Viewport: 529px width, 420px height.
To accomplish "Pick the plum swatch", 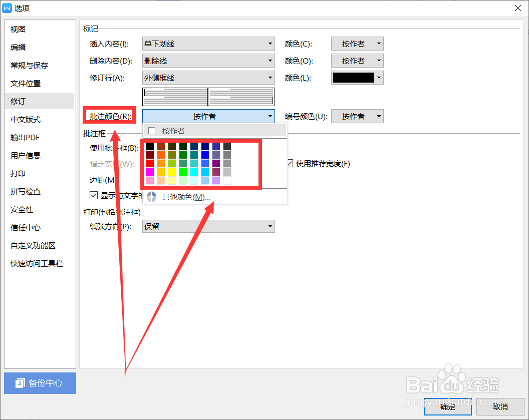I will (216, 172).
